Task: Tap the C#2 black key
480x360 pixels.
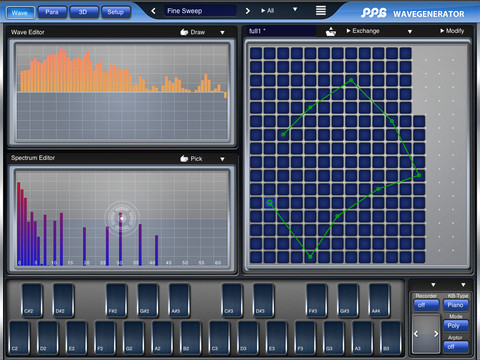Action: pyautogui.click(x=32, y=300)
